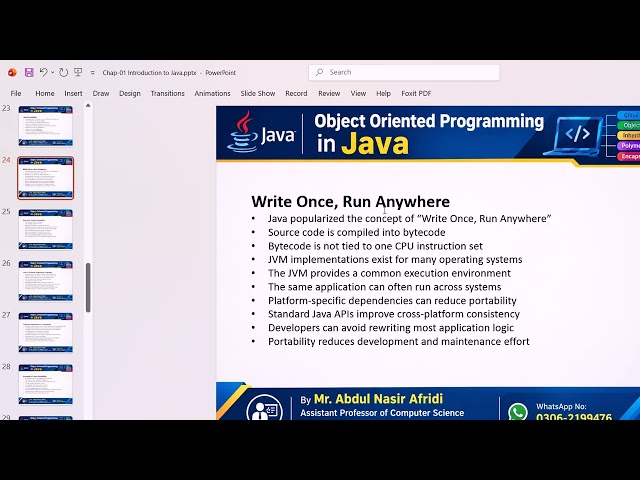
Task: Open the Undo history dropdown arrow
Action: pyautogui.click(x=53, y=73)
